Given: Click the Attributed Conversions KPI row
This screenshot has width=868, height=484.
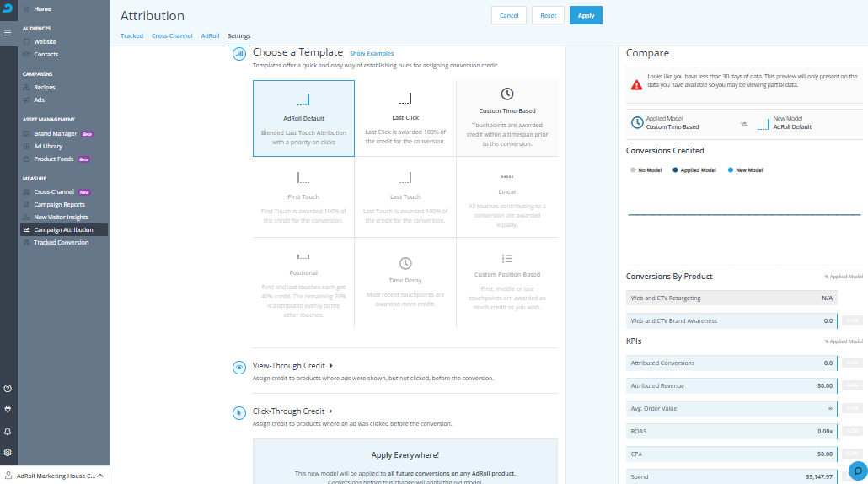Looking at the screenshot, I should coord(731,363).
